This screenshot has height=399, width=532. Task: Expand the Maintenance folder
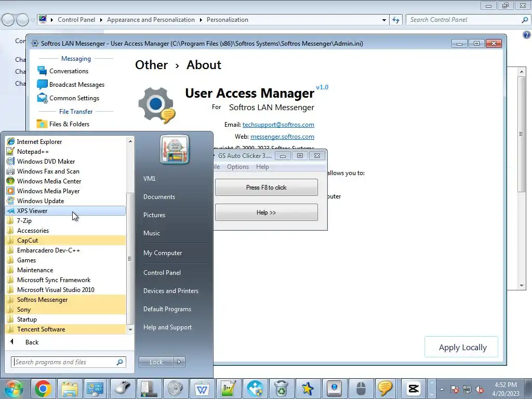click(65, 270)
